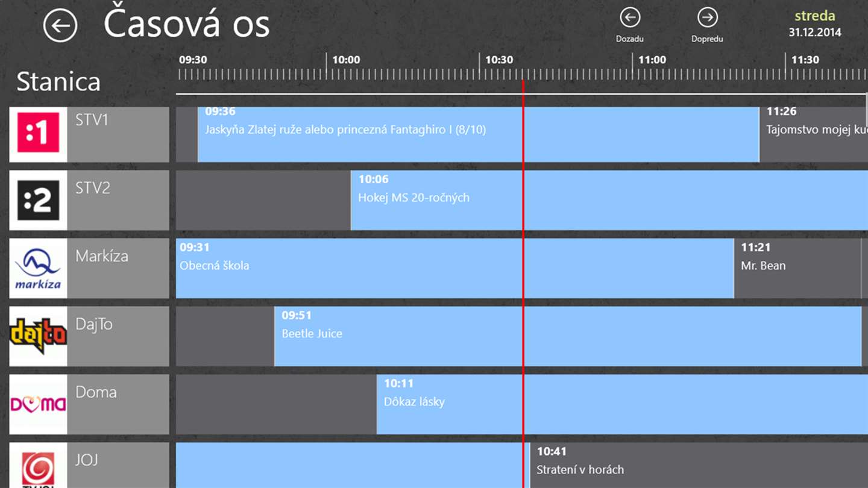This screenshot has height=488, width=868.
Task: Click the streda 31.12.2014 date label
Action: point(814,24)
